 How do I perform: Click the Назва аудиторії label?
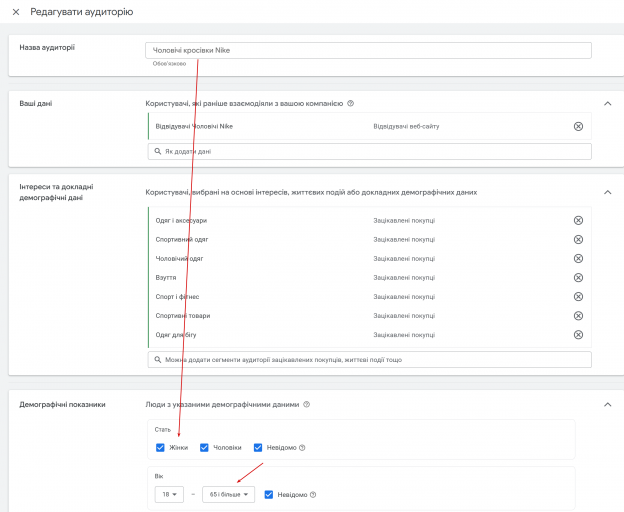pyautogui.click(x=47, y=47)
